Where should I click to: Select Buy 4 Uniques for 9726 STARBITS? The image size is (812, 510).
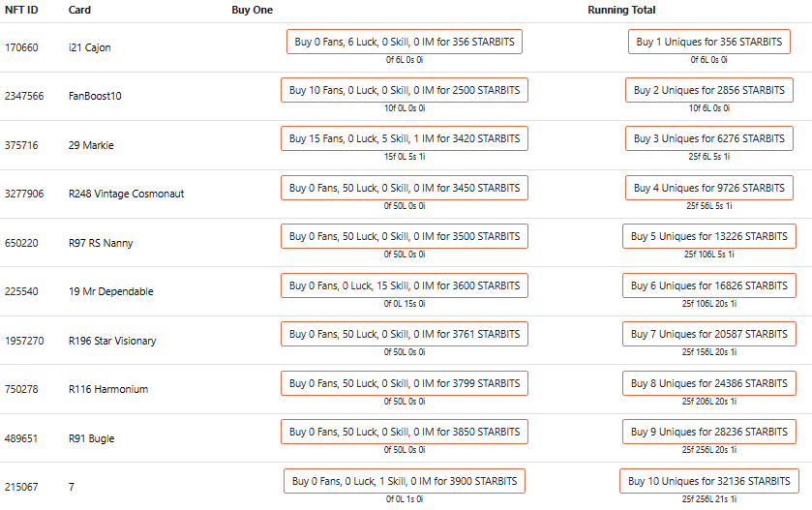(x=709, y=188)
